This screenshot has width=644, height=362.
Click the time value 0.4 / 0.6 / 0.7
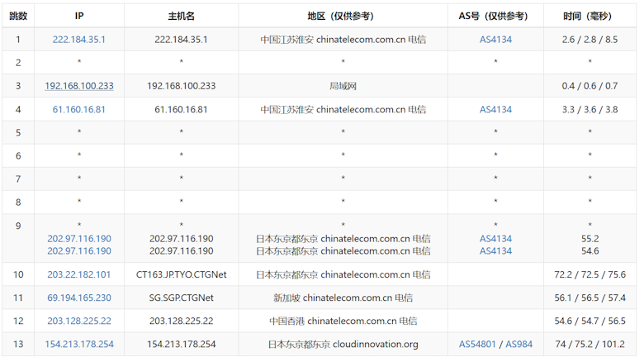[590, 86]
